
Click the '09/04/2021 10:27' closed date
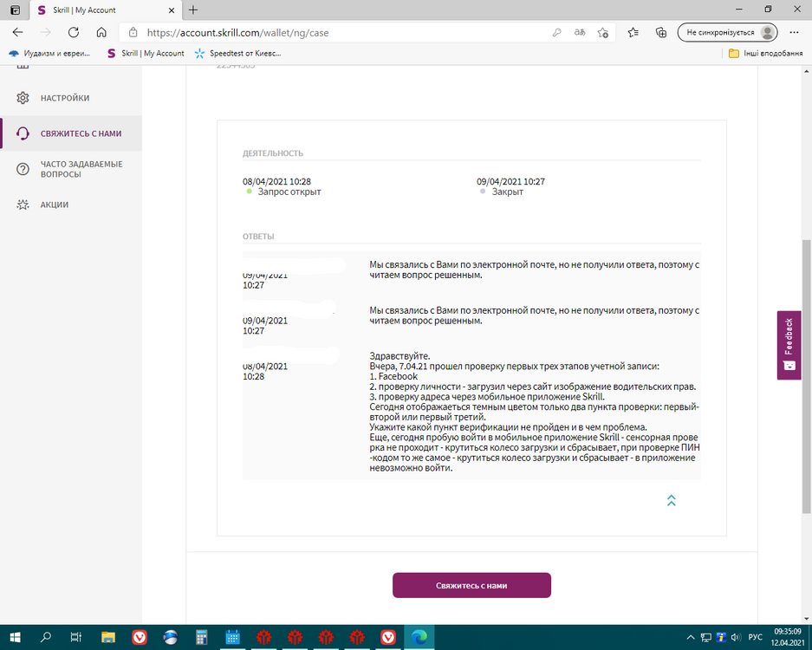pos(510,181)
